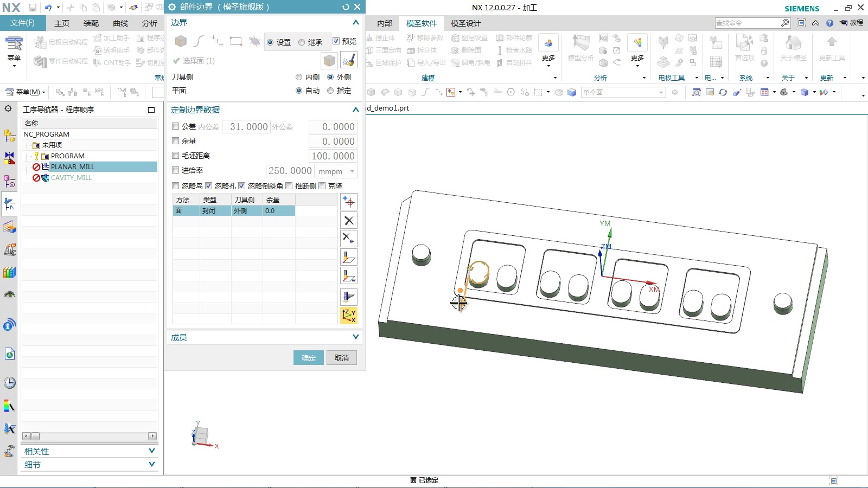Click the 查找命令 search field
The height and width of the screenshot is (488, 868).
coord(747,23)
